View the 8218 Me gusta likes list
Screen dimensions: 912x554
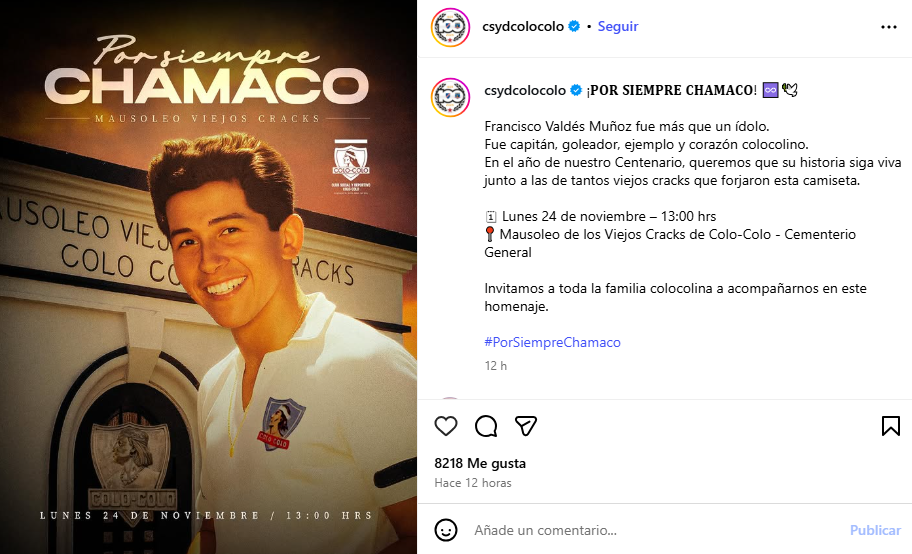click(480, 463)
